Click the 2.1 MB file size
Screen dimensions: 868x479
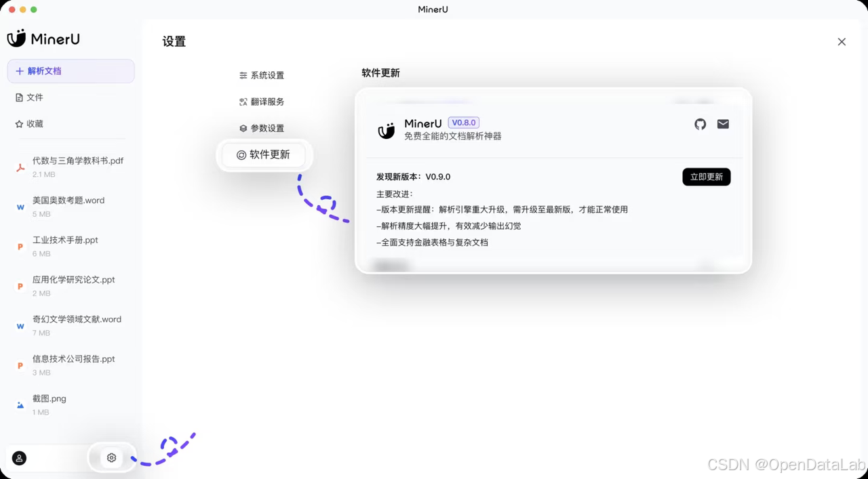click(44, 175)
